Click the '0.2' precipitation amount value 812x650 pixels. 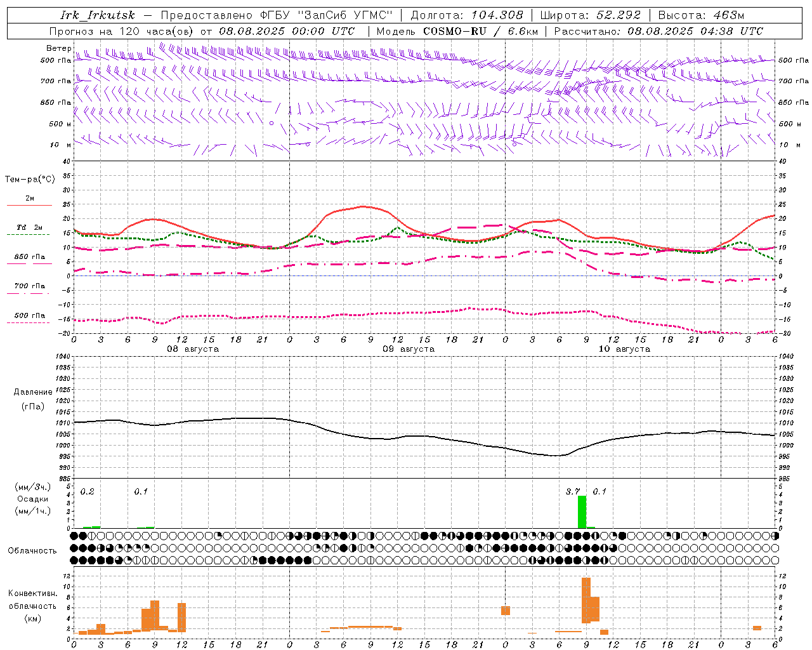88,491
